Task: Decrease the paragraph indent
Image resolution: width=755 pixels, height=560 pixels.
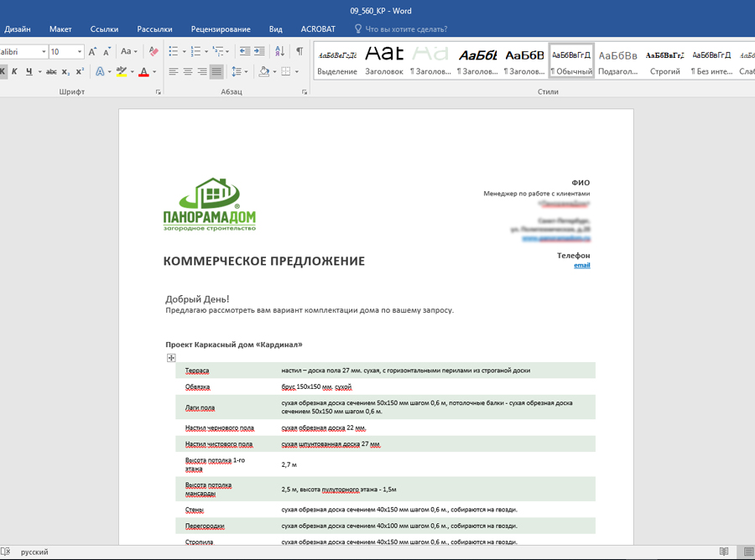Action: tap(245, 51)
